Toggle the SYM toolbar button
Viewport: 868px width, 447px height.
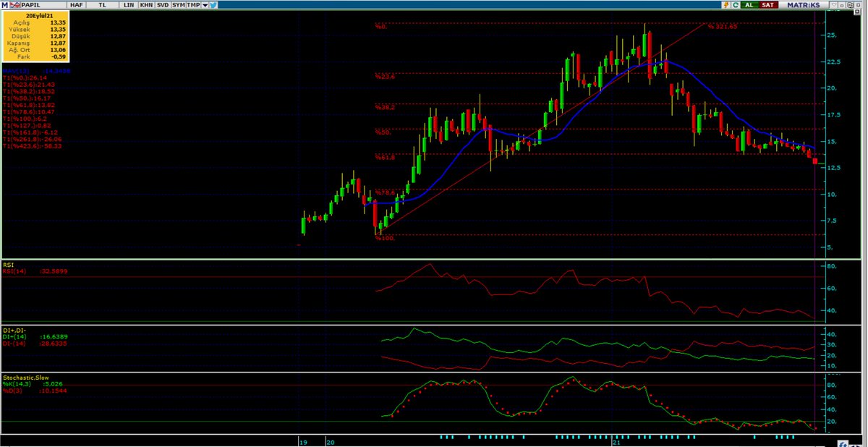tap(179, 4)
